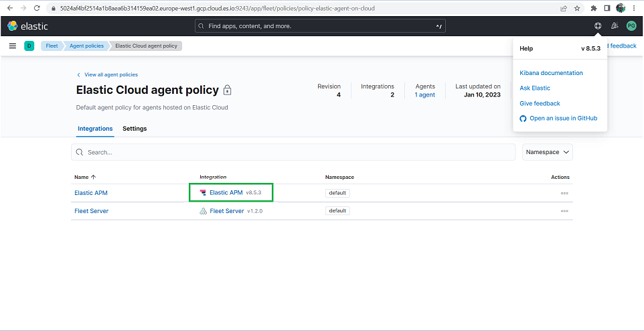The image size is (644, 331).
Task: Click the Agent policies breadcrumb
Action: point(86,46)
